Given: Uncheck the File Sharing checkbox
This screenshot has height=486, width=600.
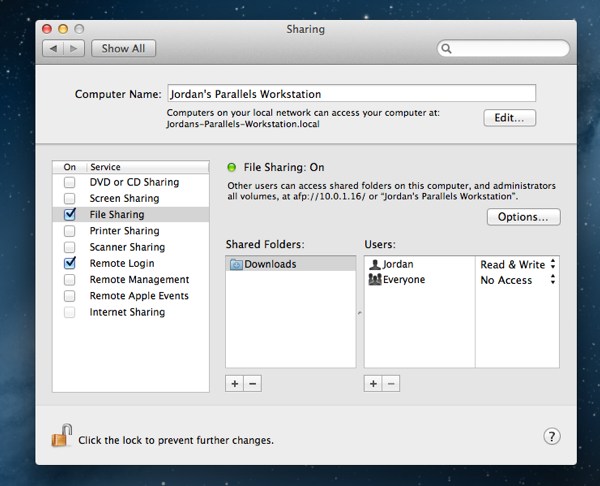Looking at the screenshot, I should tap(69, 215).
